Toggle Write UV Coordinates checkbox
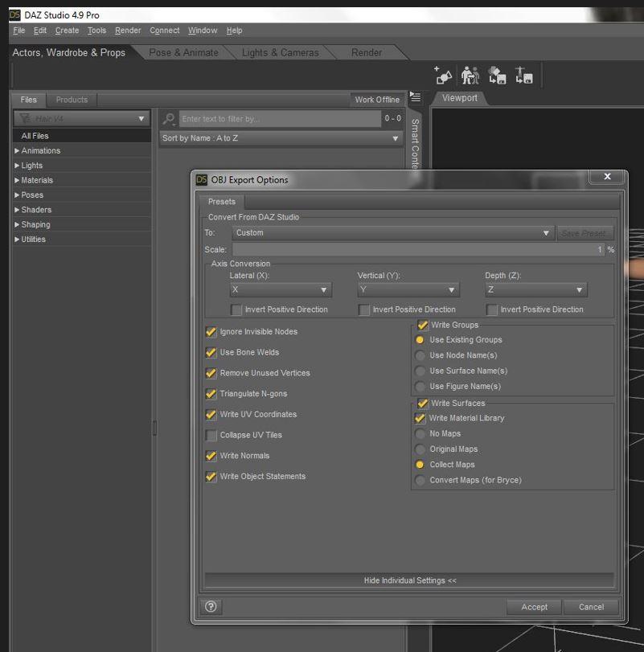The width and height of the screenshot is (644, 652). pos(211,415)
